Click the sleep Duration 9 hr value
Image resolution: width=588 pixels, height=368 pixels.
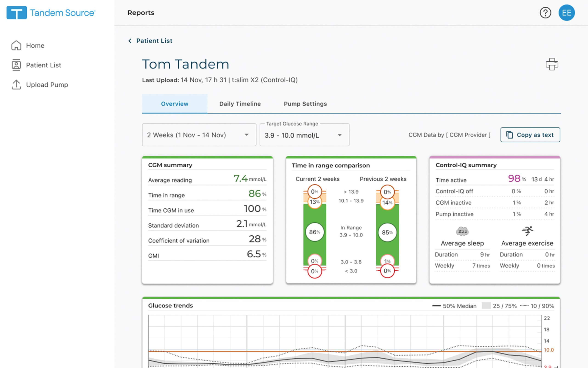tap(485, 254)
